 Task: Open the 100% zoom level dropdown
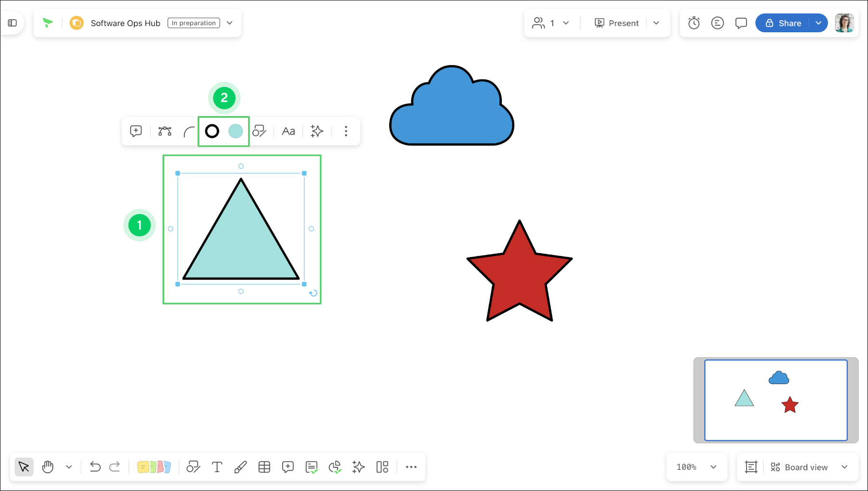(x=697, y=467)
